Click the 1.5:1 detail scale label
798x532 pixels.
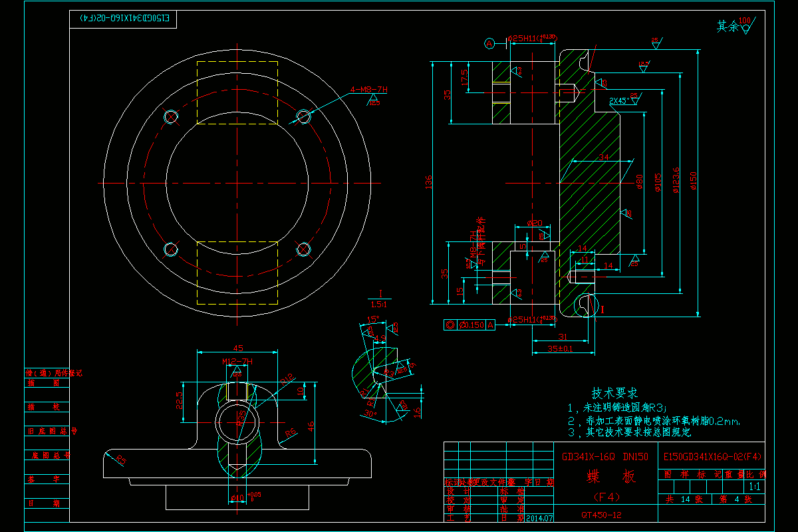click(x=380, y=305)
